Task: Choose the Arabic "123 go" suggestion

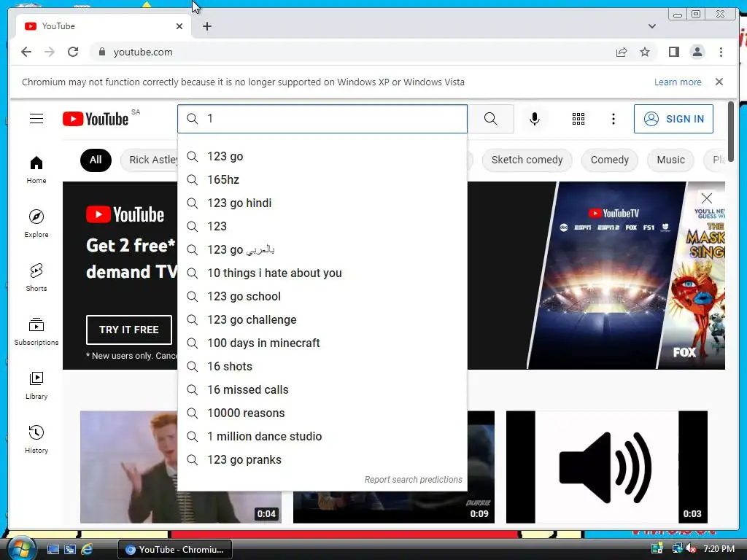Action: point(322,249)
